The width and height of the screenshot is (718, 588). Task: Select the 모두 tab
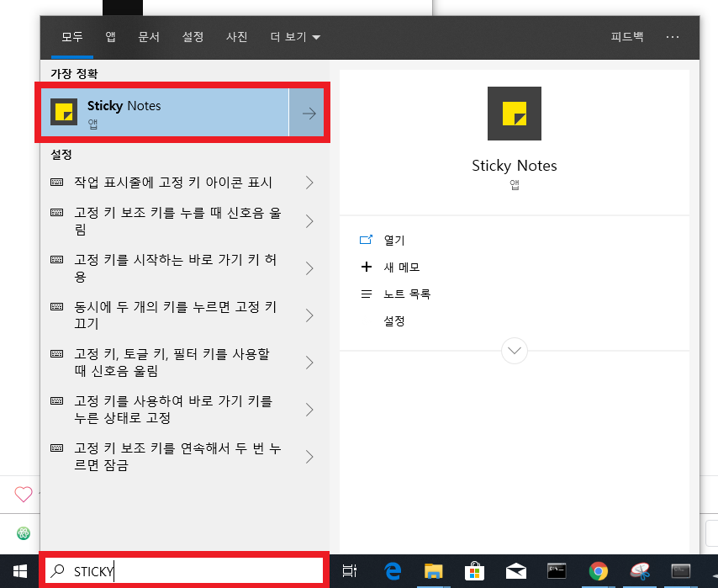click(x=72, y=37)
